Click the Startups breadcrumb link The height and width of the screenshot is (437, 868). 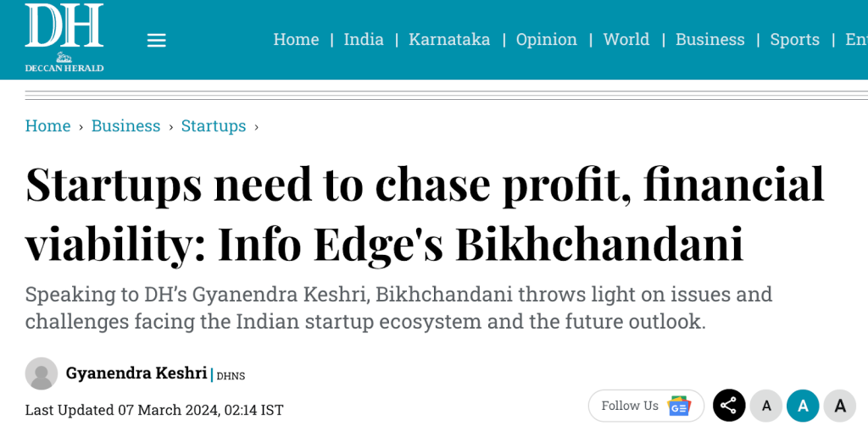tap(214, 126)
